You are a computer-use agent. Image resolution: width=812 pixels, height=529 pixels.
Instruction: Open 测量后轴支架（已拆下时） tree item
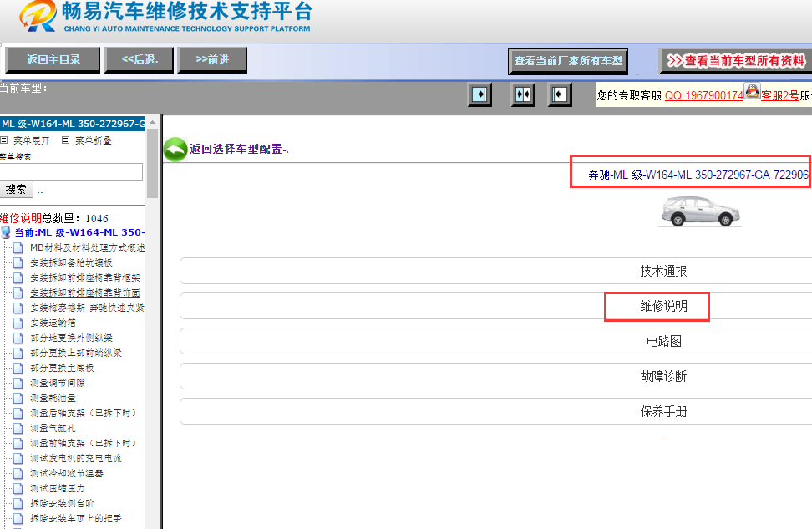[85, 413]
